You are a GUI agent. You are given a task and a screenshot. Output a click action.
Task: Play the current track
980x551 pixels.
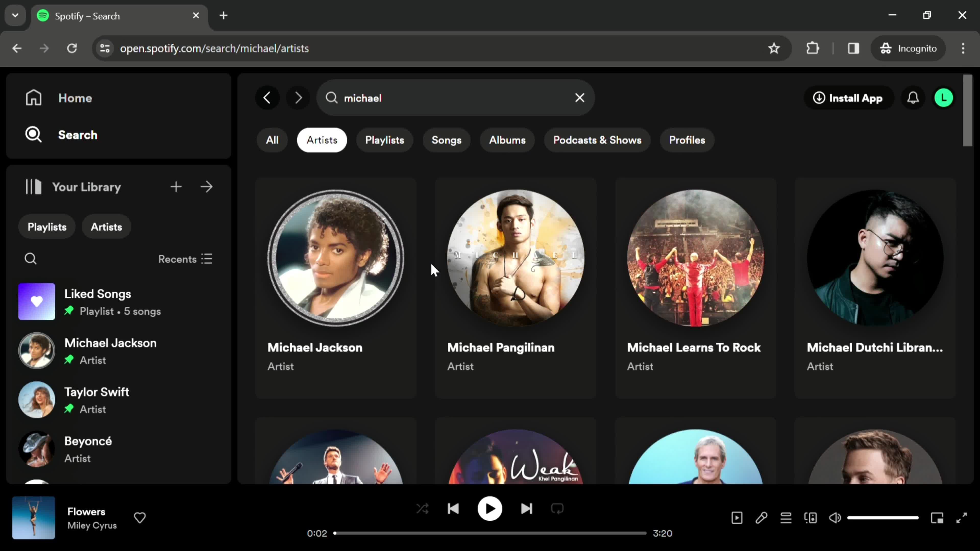tap(490, 508)
